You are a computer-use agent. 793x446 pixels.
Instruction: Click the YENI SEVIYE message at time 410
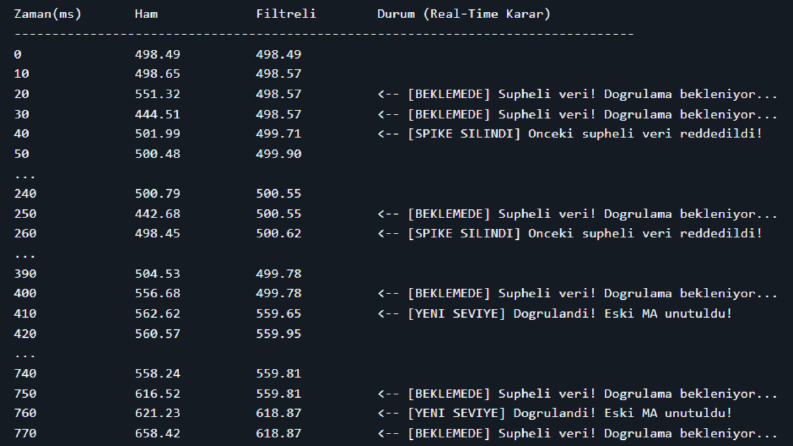click(554, 314)
